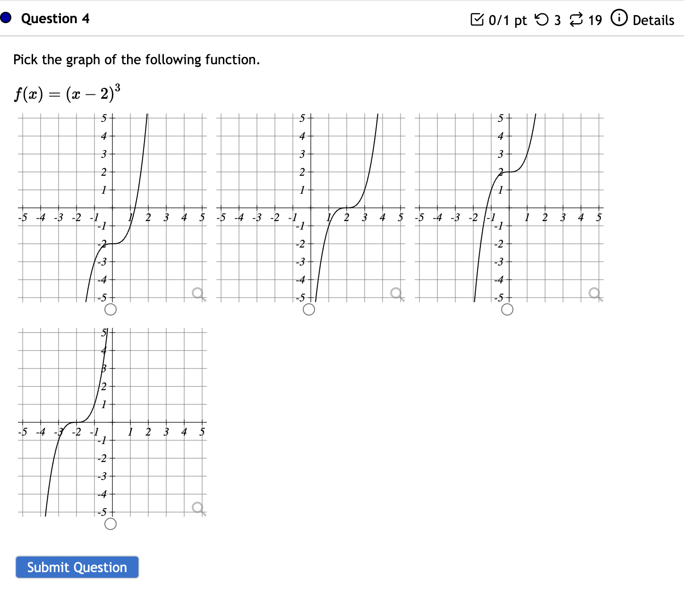Select the radio button under the second graph
This screenshot has height=599, width=700.
tap(308, 309)
